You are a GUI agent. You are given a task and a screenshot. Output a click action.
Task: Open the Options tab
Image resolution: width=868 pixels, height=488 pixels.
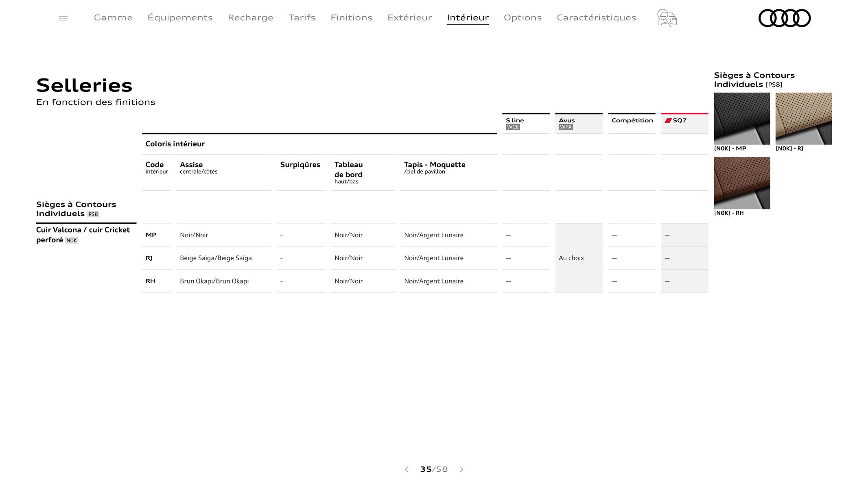point(523,17)
